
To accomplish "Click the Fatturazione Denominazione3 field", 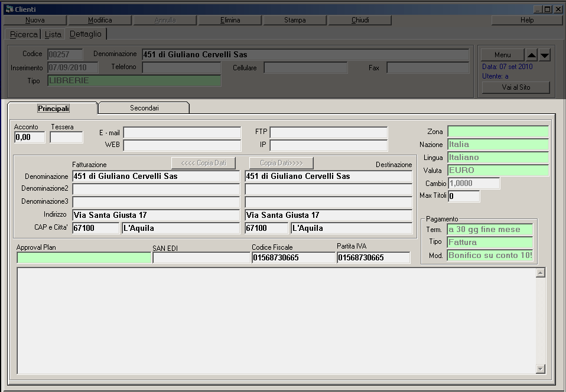I will 156,202.
